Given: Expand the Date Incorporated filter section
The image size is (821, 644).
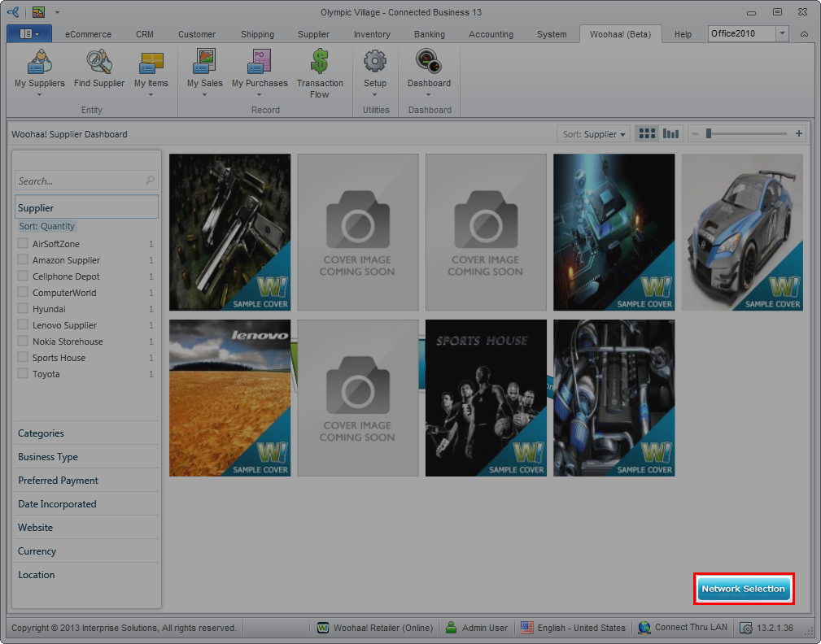Looking at the screenshot, I should tap(86, 504).
